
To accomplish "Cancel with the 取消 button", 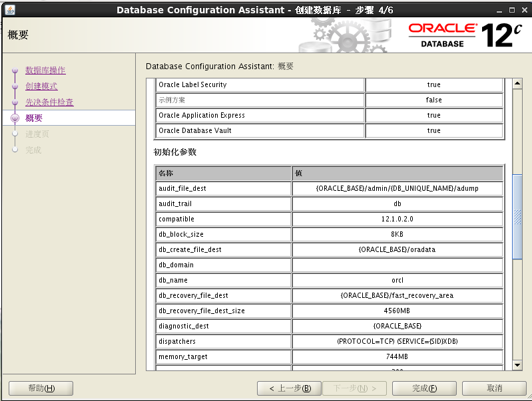I will pyautogui.click(x=494, y=388).
